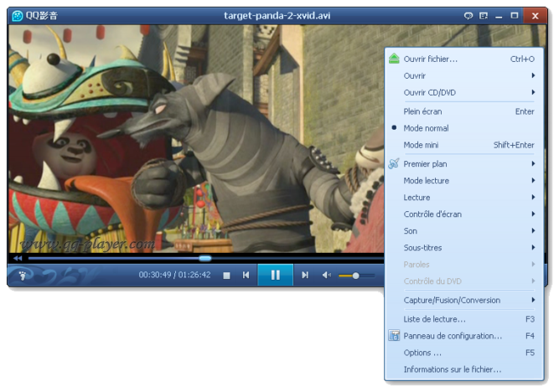Close the QQ Player window

point(535,16)
